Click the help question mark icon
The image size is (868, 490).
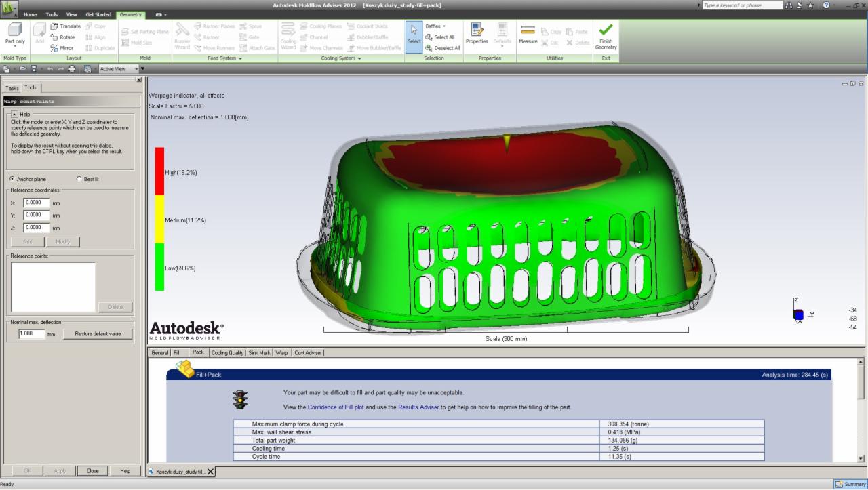826,5
